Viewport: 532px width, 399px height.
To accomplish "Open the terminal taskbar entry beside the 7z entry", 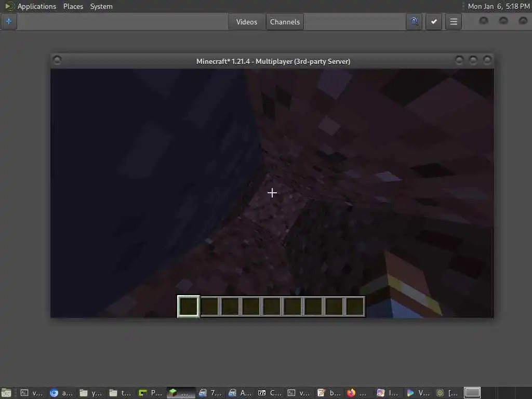I will [299, 393].
